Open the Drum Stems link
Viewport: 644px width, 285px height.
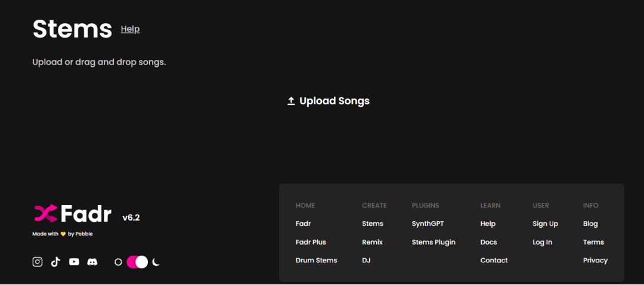coord(316,260)
